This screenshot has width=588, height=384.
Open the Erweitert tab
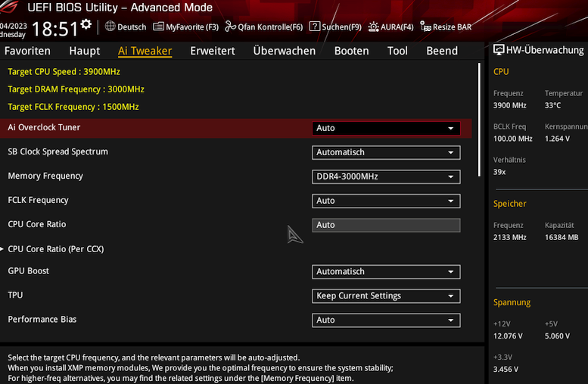click(x=212, y=51)
